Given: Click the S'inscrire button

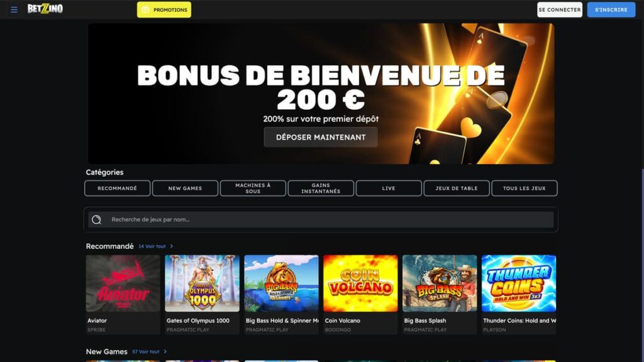Looking at the screenshot, I should pos(611,10).
